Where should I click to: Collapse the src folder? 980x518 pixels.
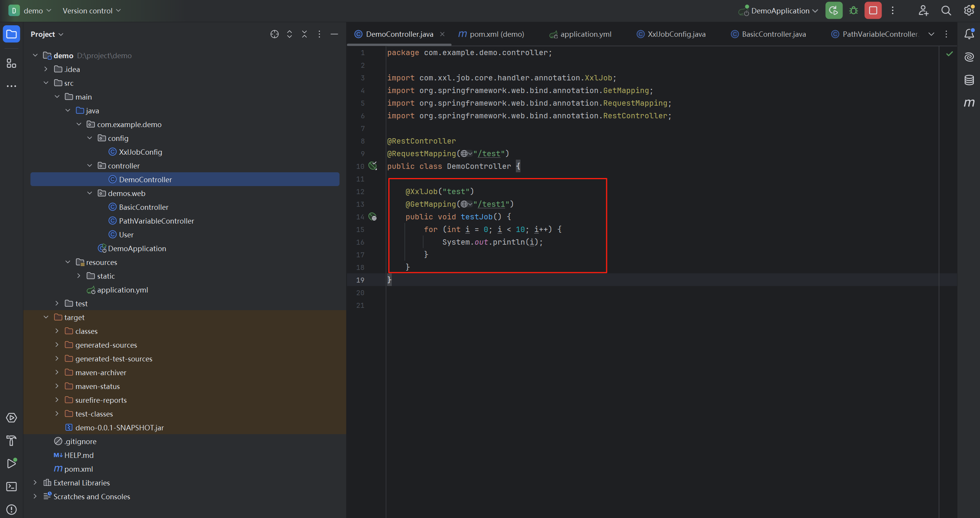46,83
